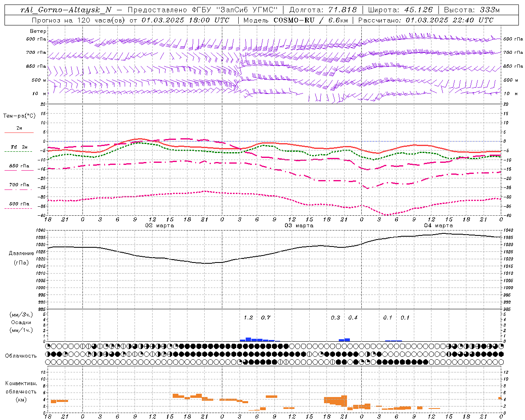This screenshot has height=420, width=525.
Task: Click the 0.4 precipitation value
Action: [x=353, y=318]
